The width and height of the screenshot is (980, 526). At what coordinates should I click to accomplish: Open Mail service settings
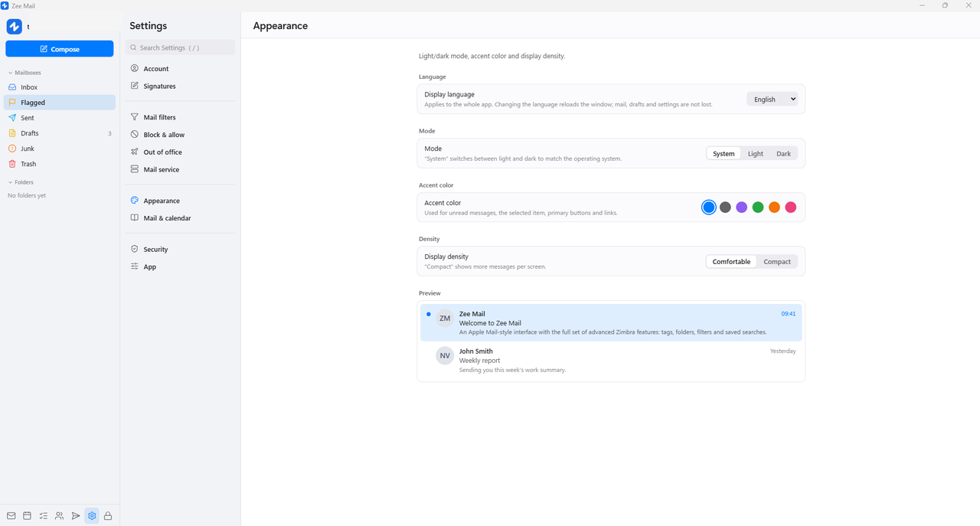coord(180,169)
